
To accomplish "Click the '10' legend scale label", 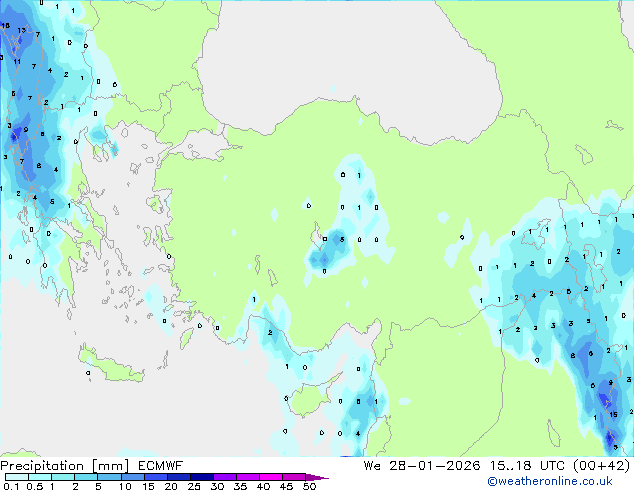I will click(x=125, y=486).
